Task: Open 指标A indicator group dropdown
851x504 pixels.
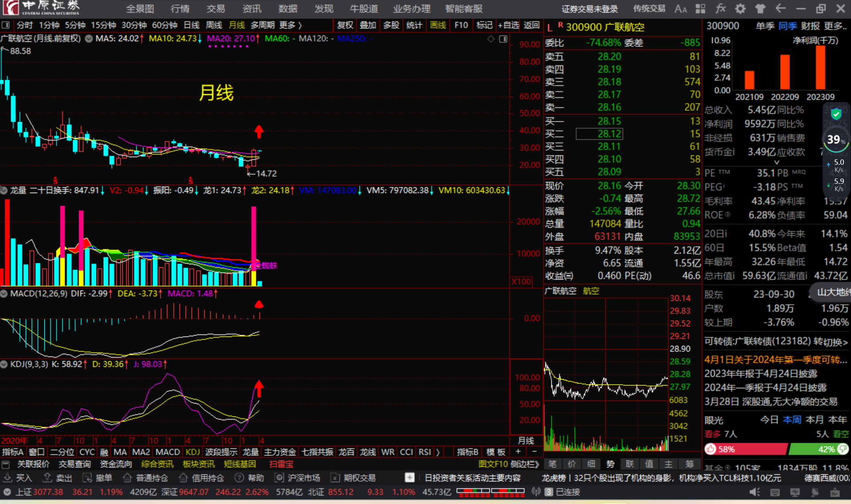Action: point(13,452)
